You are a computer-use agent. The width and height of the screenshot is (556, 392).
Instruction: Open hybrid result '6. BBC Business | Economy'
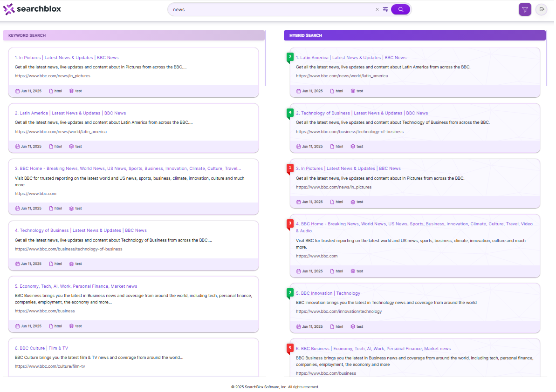[374, 350]
